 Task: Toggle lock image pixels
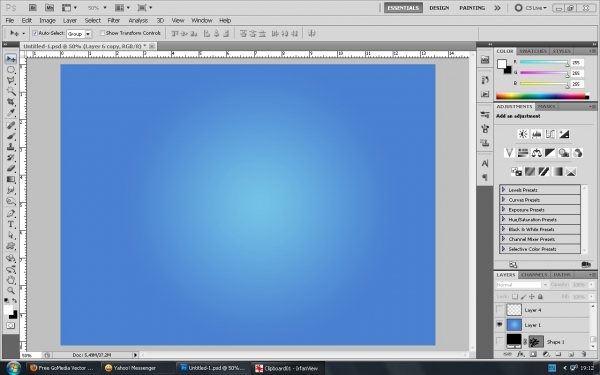(x=523, y=297)
